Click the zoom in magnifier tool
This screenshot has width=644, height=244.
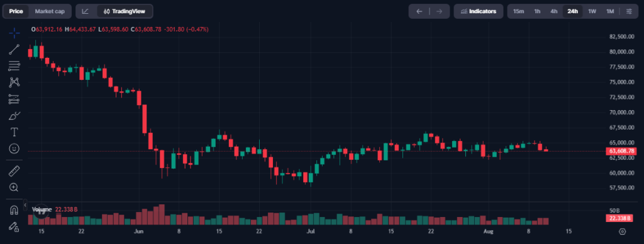14,187
